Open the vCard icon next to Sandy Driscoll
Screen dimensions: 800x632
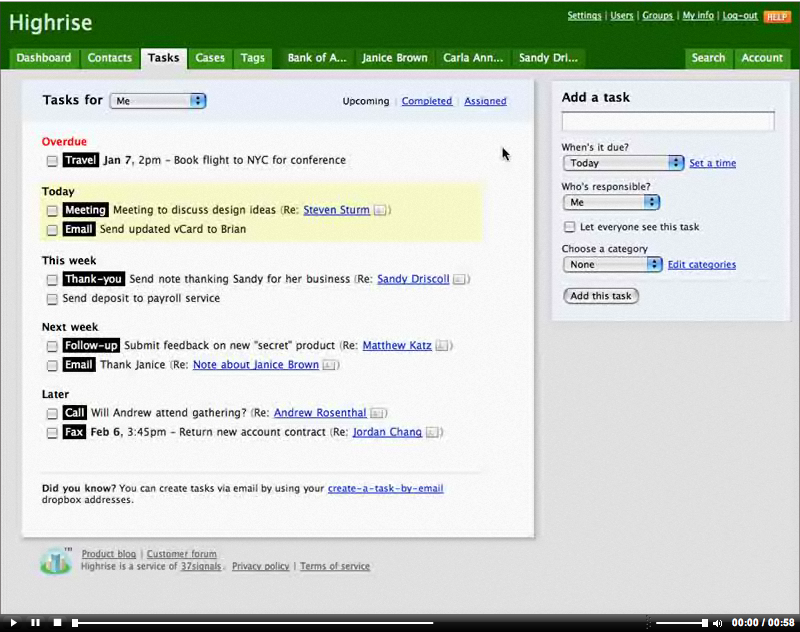click(x=459, y=279)
